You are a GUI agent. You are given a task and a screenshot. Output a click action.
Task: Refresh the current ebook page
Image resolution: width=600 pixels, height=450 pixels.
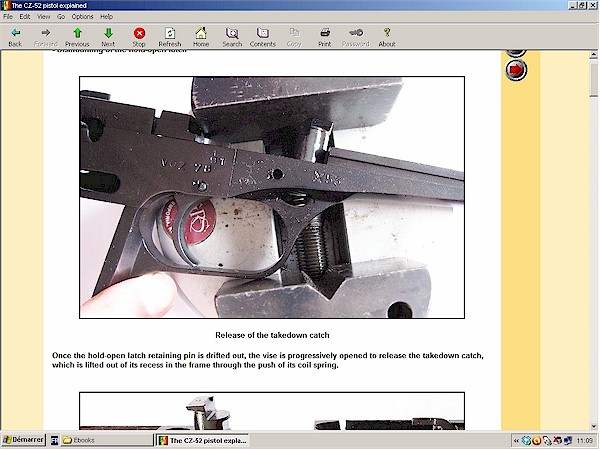(x=170, y=37)
